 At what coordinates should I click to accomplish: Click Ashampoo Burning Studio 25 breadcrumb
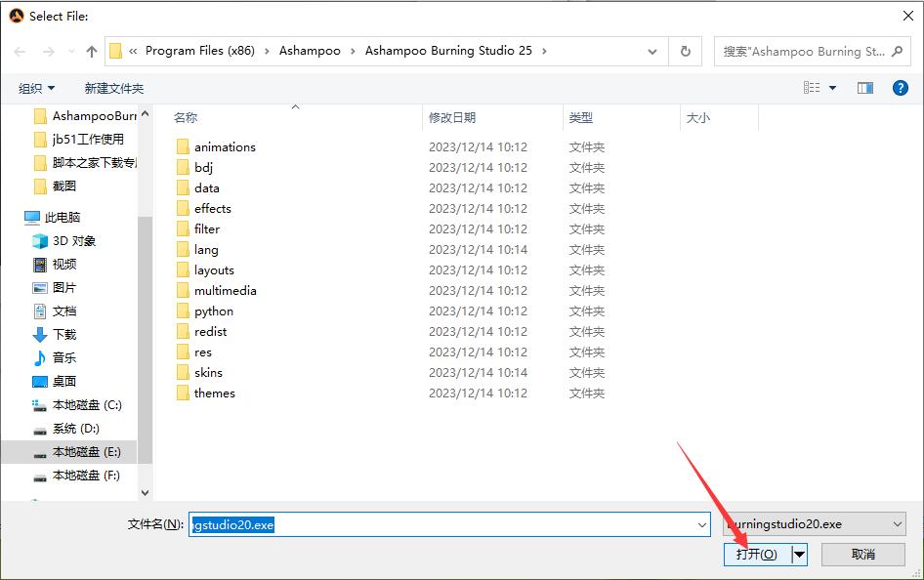point(448,51)
